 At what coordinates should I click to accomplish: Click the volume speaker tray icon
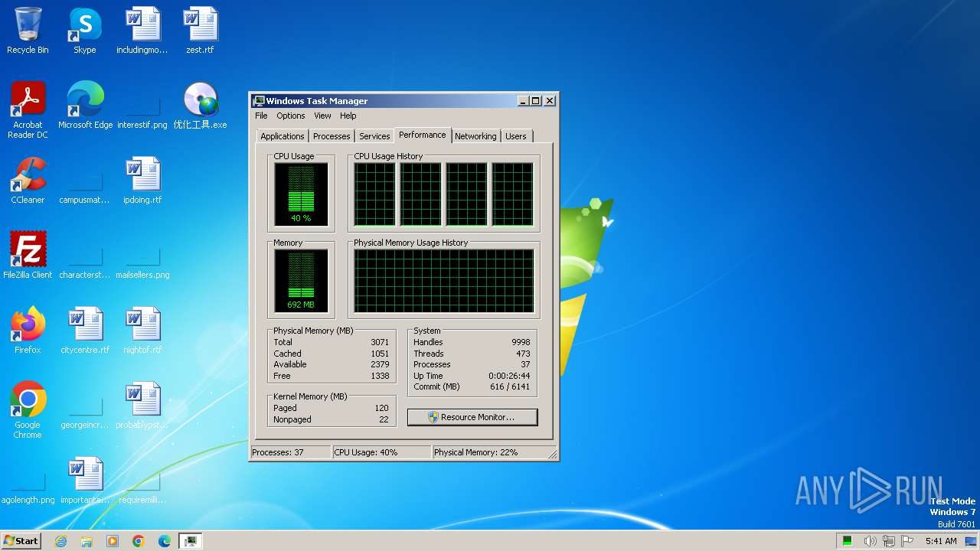pyautogui.click(x=870, y=541)
